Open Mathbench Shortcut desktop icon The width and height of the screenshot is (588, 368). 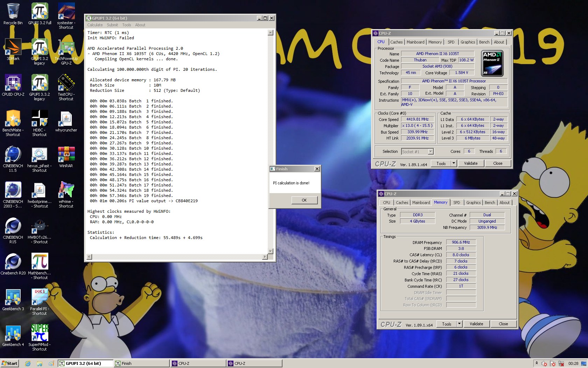click(x=40, y=266)
